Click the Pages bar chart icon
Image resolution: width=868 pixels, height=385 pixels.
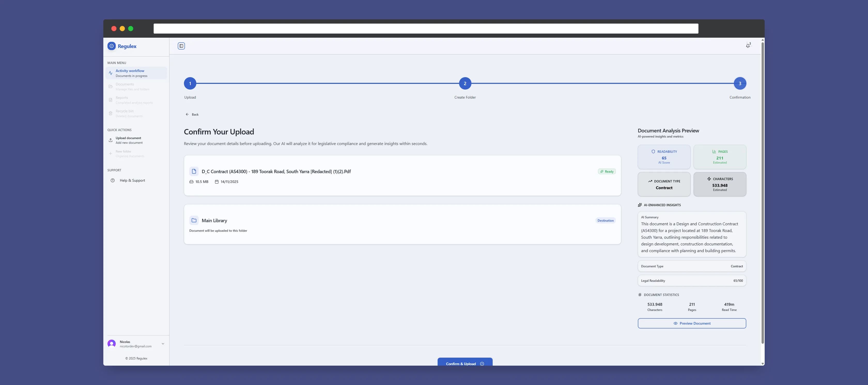[714, 151]
